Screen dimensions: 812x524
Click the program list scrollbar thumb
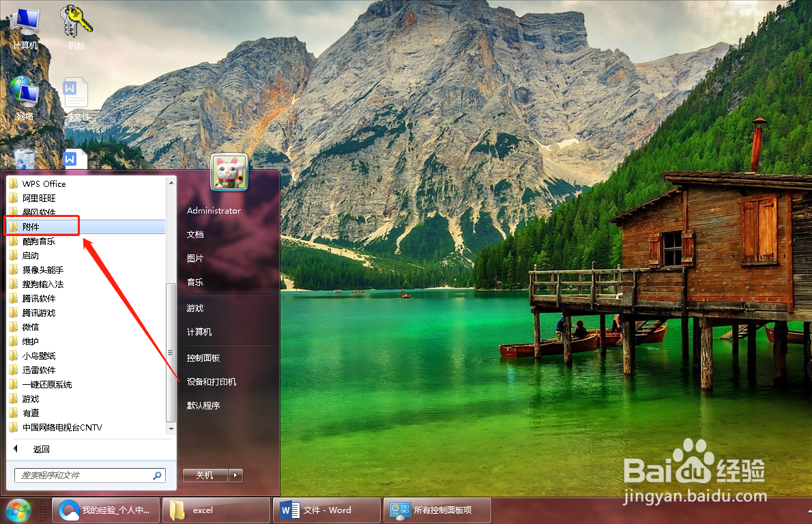point(171,353)
